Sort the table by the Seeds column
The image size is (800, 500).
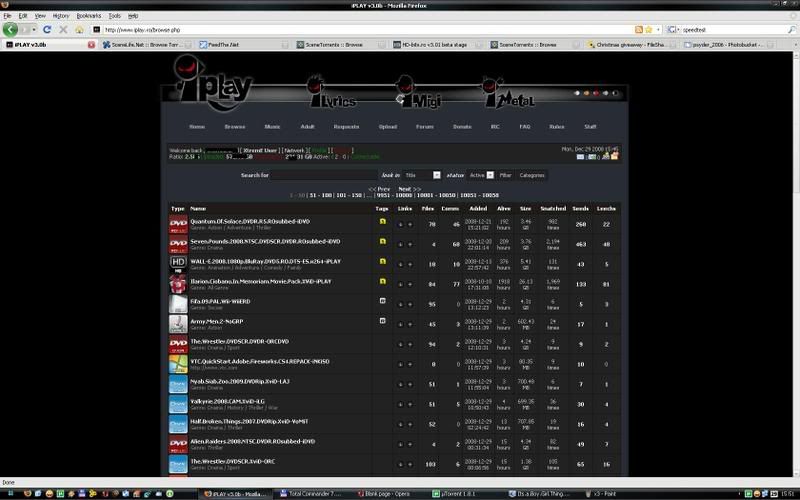(581, 208)
